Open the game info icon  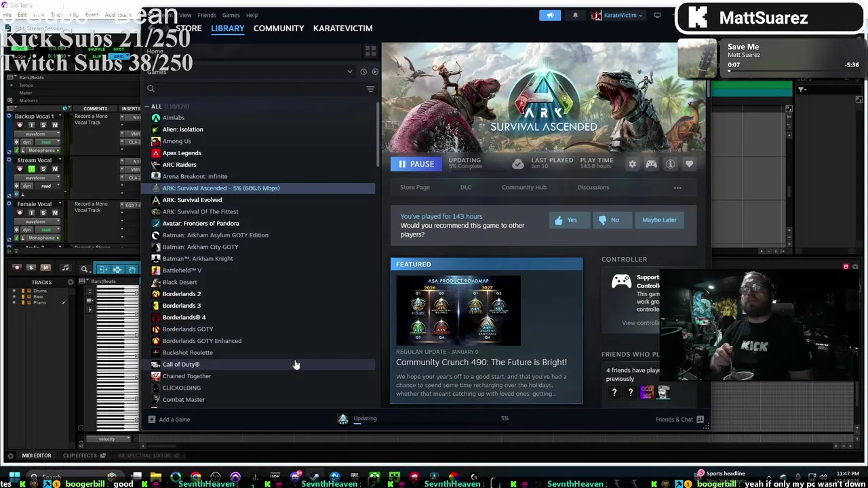[x=670, y=164]
